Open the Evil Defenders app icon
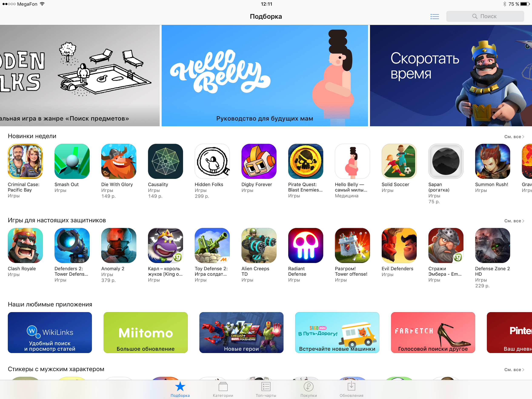This screenshot has width=532, height=399. [x=399, y=245]
